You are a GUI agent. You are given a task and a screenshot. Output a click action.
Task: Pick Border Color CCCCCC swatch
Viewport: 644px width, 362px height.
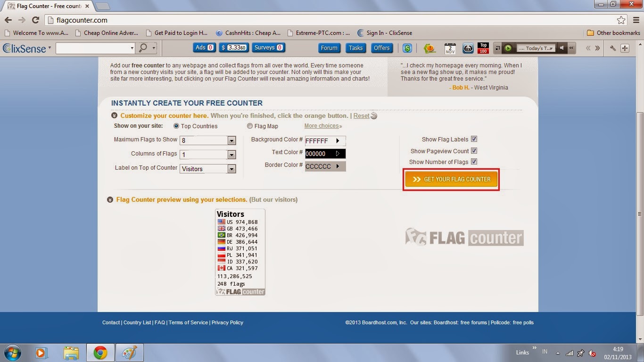tap(325, 166)
